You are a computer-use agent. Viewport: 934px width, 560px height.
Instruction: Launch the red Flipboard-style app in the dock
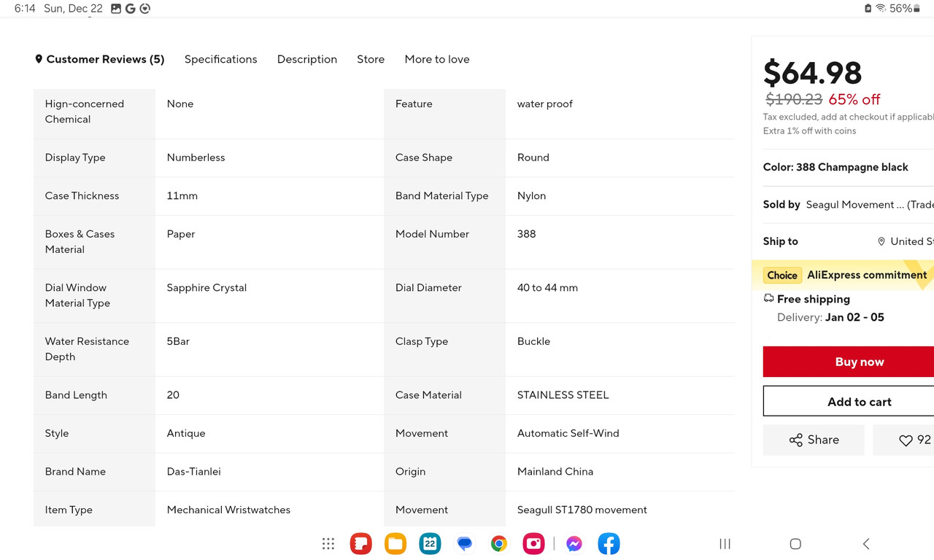point(360,544)
